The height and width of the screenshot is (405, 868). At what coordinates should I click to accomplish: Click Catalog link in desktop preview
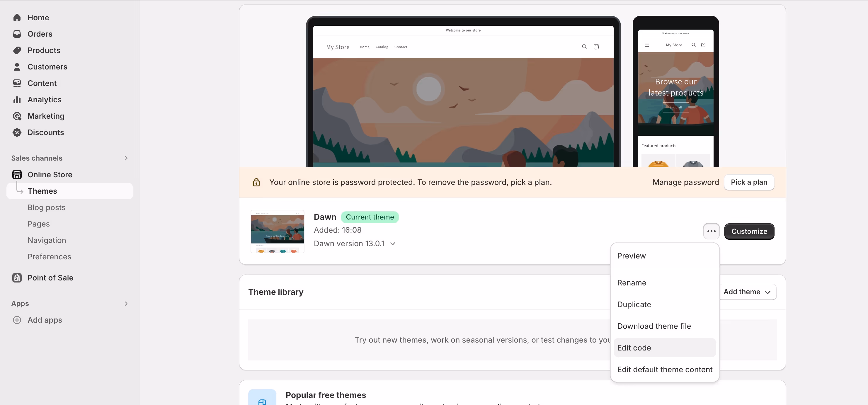(382, 47)
